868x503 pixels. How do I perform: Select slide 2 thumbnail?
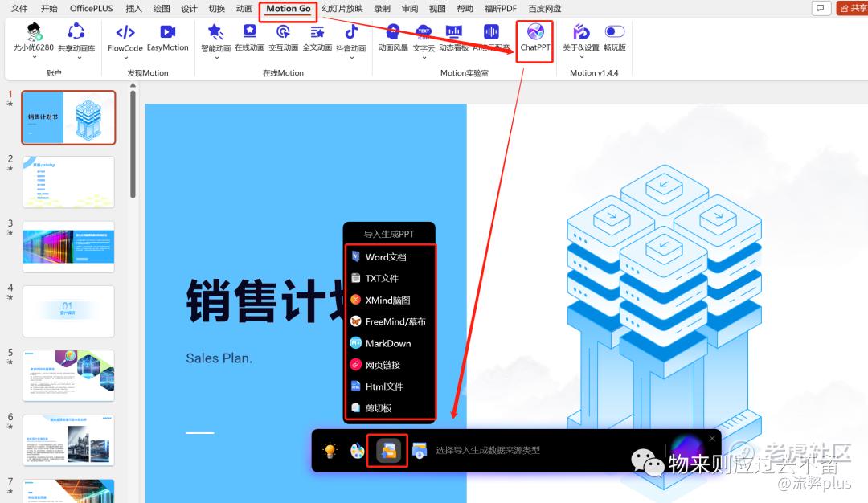pos(68,182)
